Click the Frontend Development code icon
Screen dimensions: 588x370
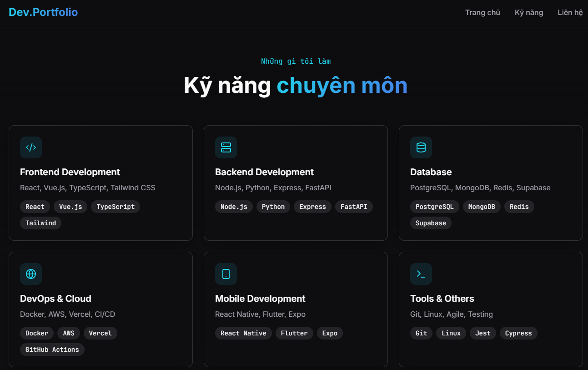30,147
